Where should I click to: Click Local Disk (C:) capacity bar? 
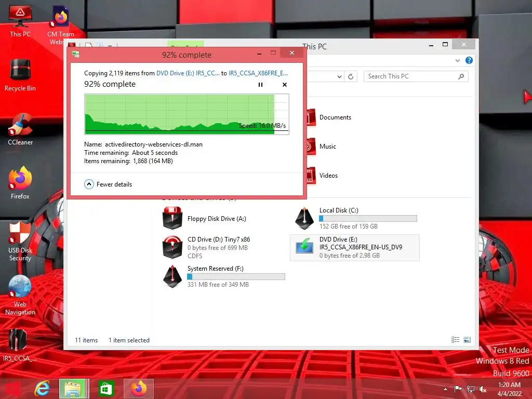click(368, 219)
